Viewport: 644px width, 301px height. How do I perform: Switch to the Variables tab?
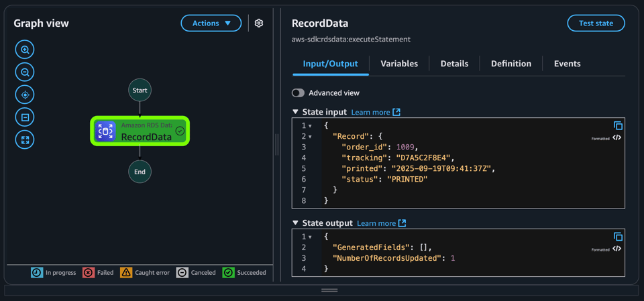[x=399, y=64]
